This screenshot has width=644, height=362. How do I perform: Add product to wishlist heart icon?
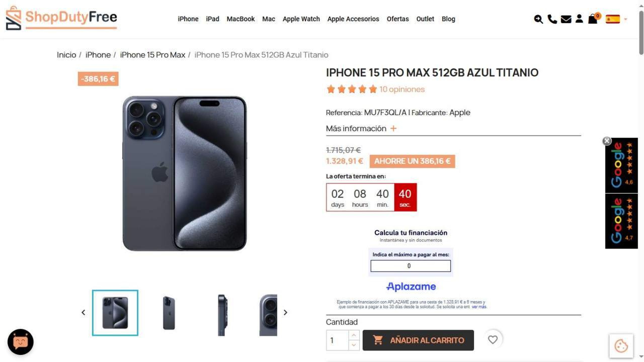click(493, 340)
